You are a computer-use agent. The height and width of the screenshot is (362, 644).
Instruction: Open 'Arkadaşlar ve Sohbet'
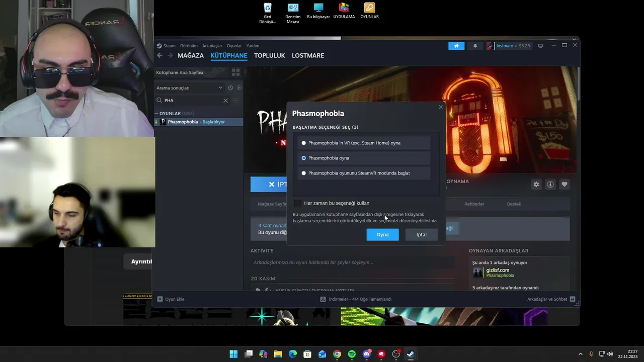[x=551, y=299]
